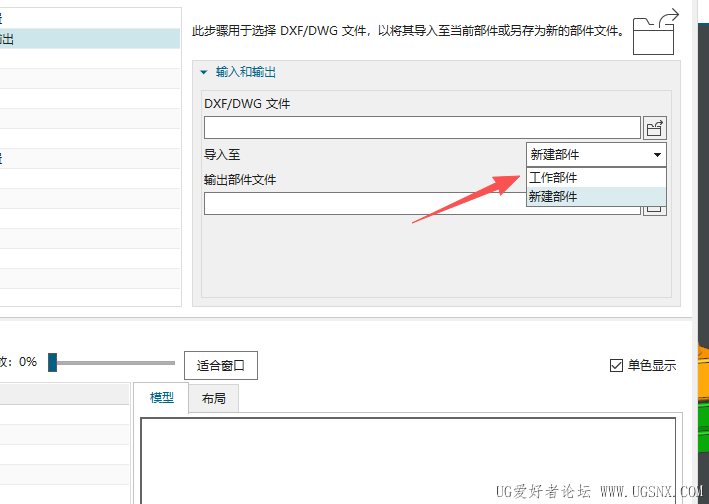Screen dimensions: 709x504
Task: Click the zoom slider handle
Action: pyautogui.click(x=52, y=363)
